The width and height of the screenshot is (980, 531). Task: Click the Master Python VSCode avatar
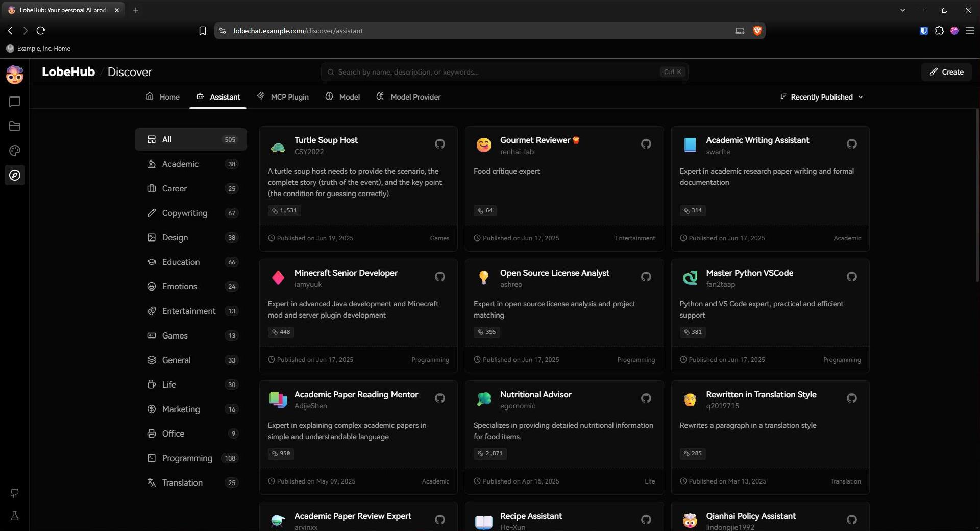(690, 278)
